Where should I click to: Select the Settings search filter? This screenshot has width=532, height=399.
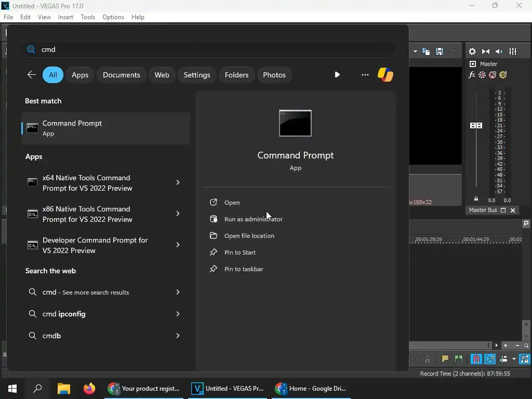pyautogui.click(x=197, y=75)
